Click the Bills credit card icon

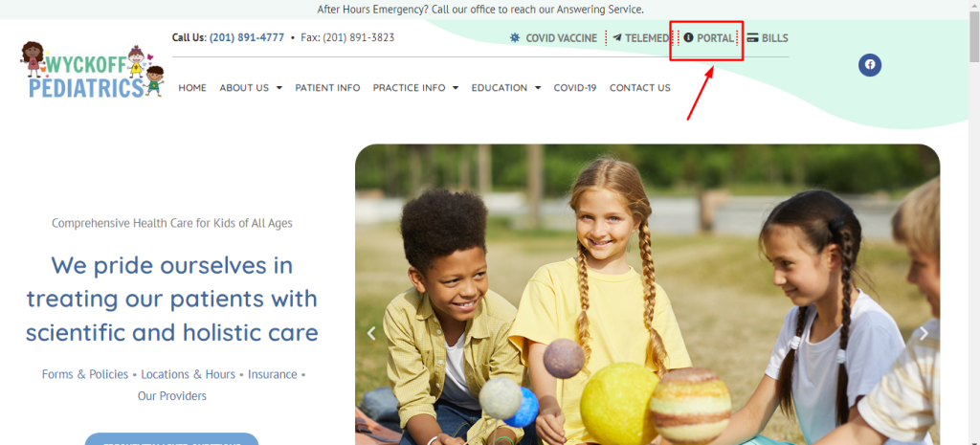pyautogui.click(x=753, y=37)
